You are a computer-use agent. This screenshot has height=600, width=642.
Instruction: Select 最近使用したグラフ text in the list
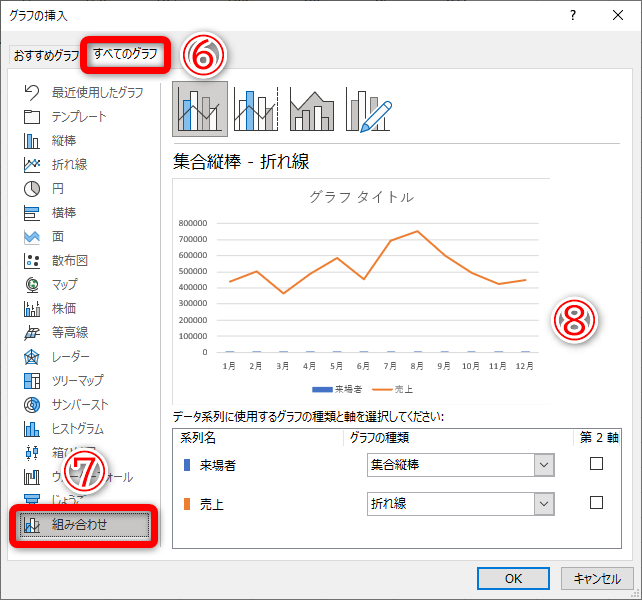click(x=97, y=93)
